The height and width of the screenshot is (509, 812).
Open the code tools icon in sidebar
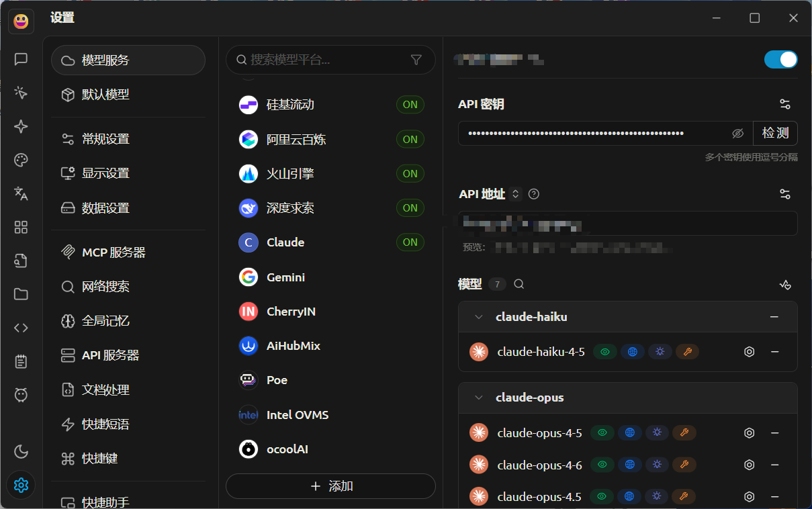point(21,328)
